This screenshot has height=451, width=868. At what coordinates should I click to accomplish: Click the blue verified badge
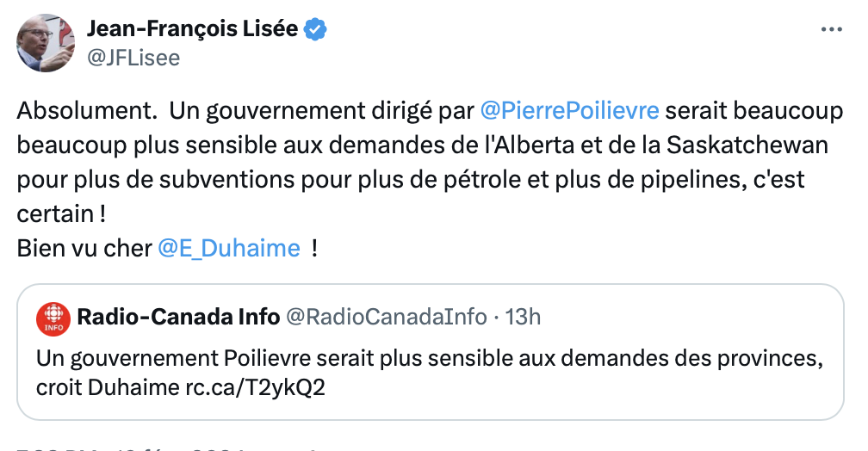point(315,29)
